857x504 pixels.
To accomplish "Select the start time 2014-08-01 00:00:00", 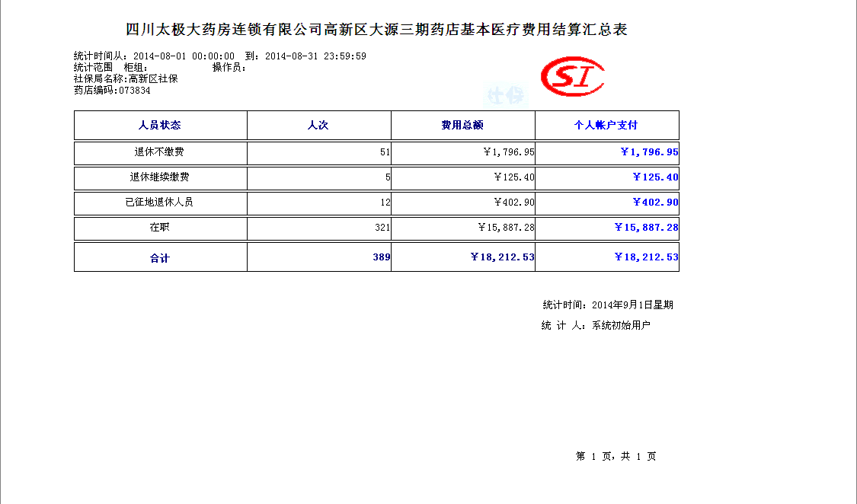I will [184, 56].
